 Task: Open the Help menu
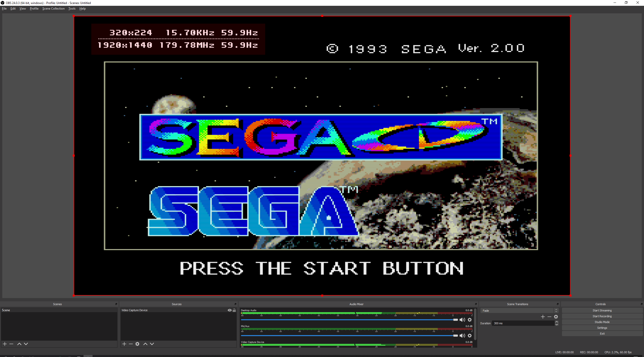[83, 9]
